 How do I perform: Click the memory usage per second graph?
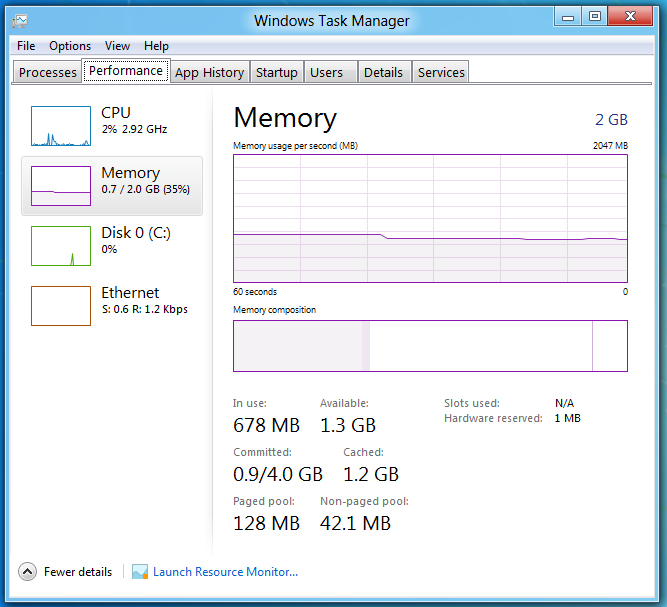point(430,218)
